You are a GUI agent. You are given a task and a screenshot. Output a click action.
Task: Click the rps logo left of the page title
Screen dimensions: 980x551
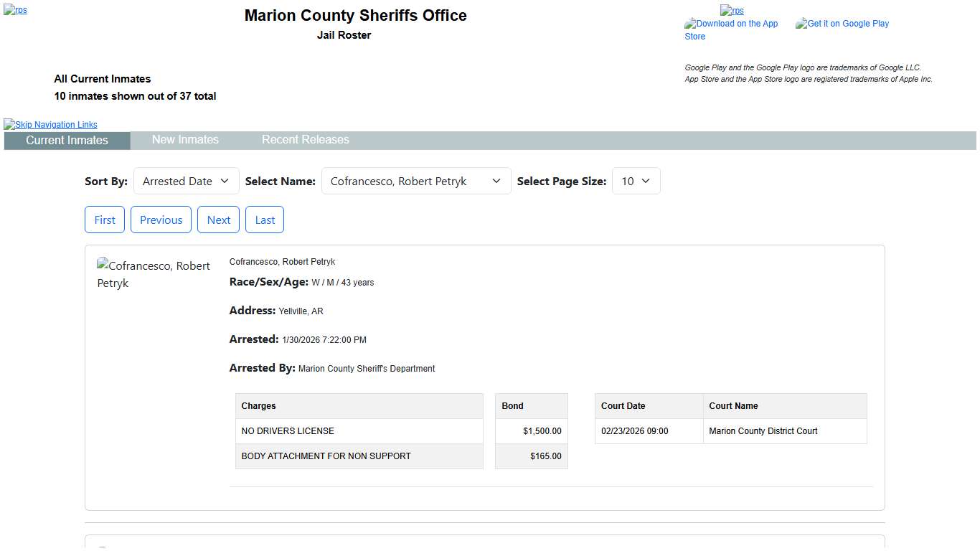click(x=15, y=10)
